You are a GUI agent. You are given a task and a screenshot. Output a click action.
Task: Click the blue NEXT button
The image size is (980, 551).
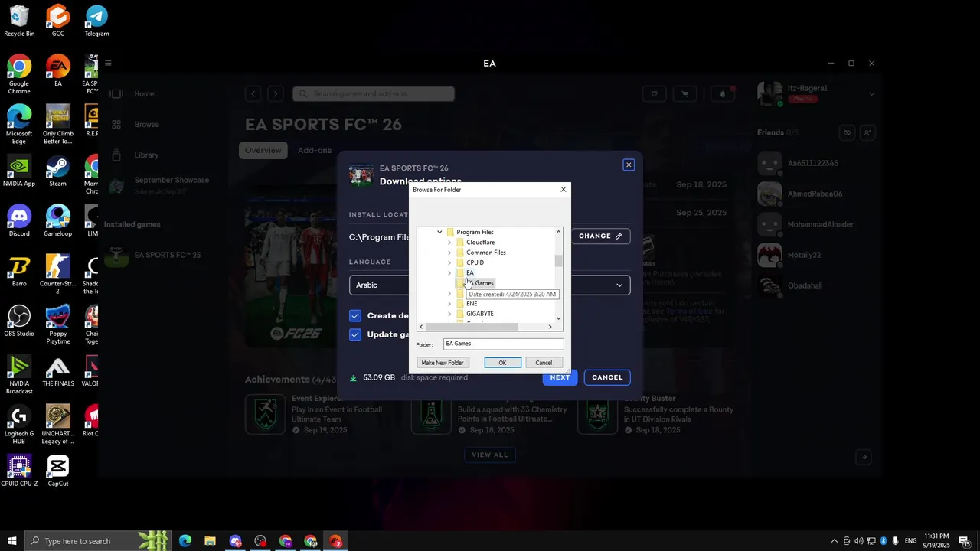[560, 377]
